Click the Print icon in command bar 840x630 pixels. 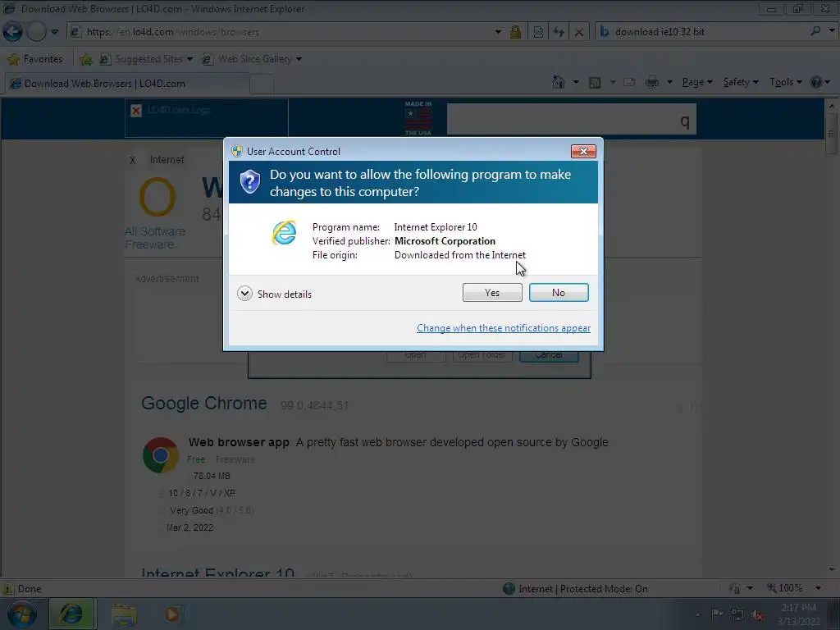tap(652, 83)
